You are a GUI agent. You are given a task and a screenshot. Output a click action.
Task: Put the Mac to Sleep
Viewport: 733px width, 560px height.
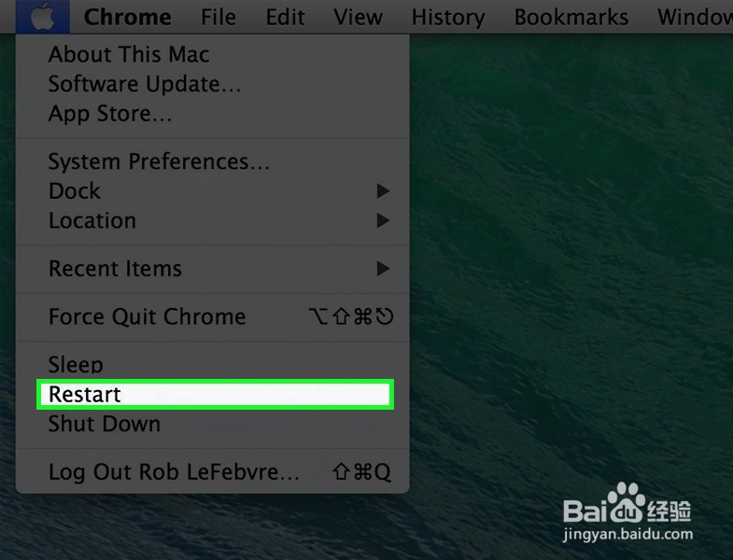[x=213, y=365]
